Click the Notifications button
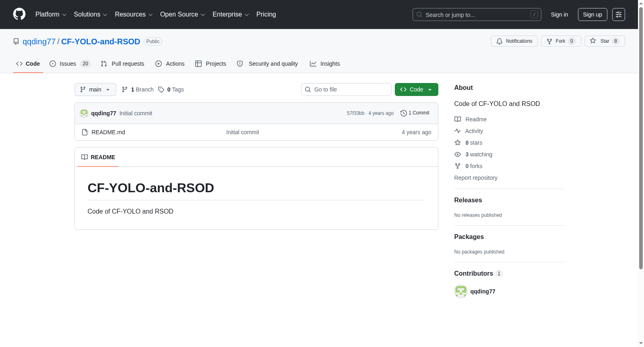This screenshot has width=644, height=347. (x=514, y=41)
